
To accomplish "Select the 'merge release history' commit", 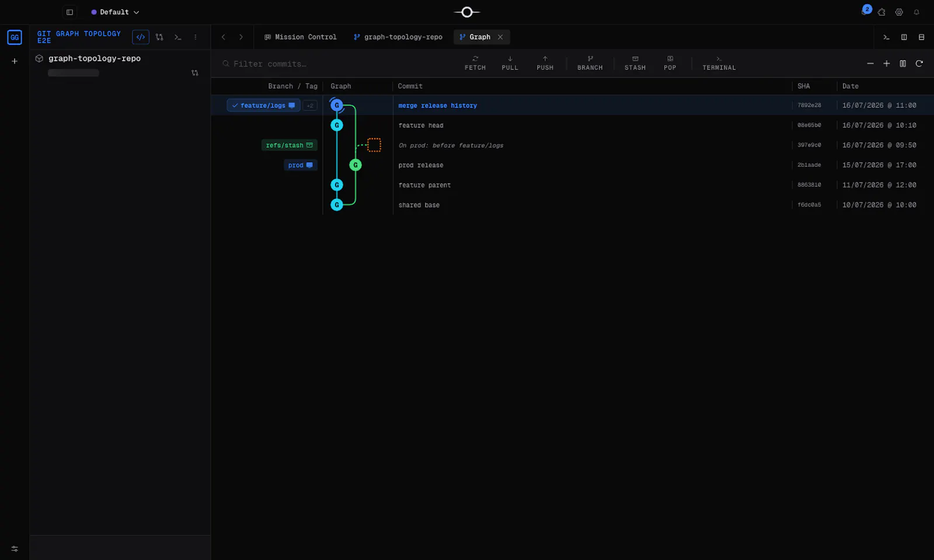I will [438, 106].
